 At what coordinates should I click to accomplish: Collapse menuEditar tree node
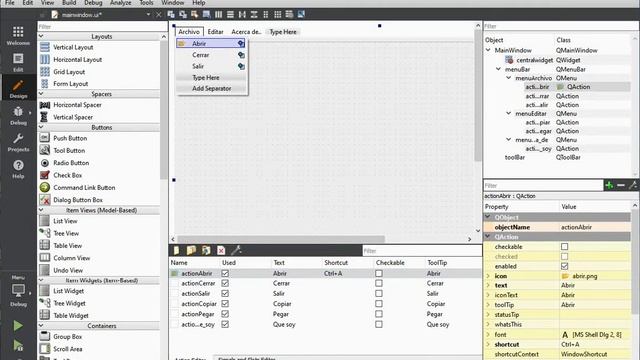[509, 113]
